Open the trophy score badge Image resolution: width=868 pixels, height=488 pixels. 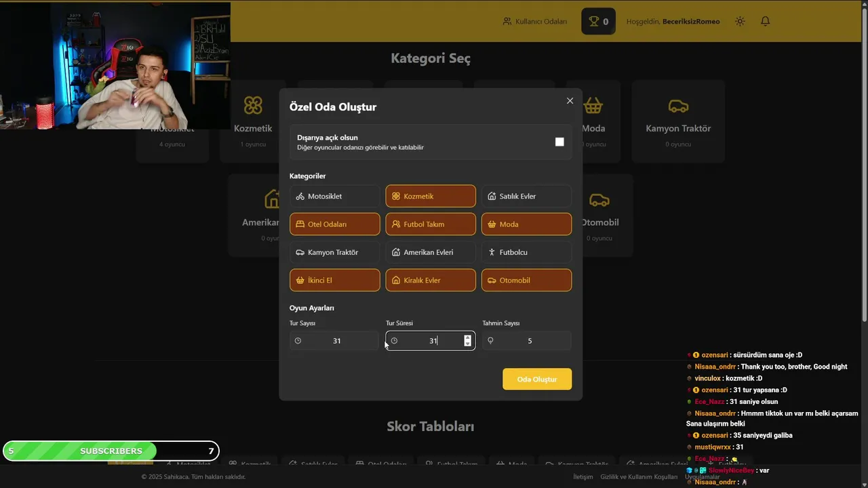(598, 22)
